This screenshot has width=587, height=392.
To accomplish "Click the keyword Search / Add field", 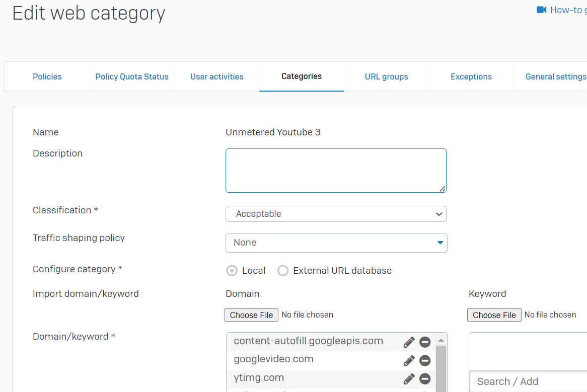I will tap(528, 381).
